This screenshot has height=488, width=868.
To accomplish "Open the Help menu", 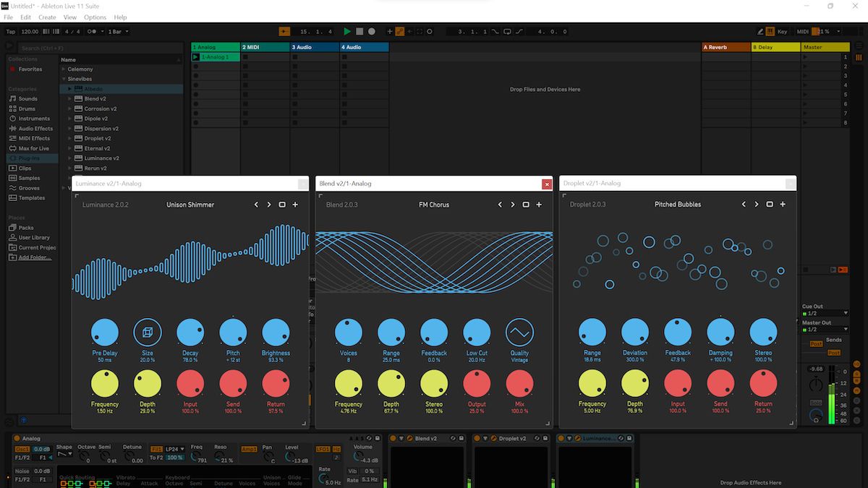I will click(x=120, y=17).
